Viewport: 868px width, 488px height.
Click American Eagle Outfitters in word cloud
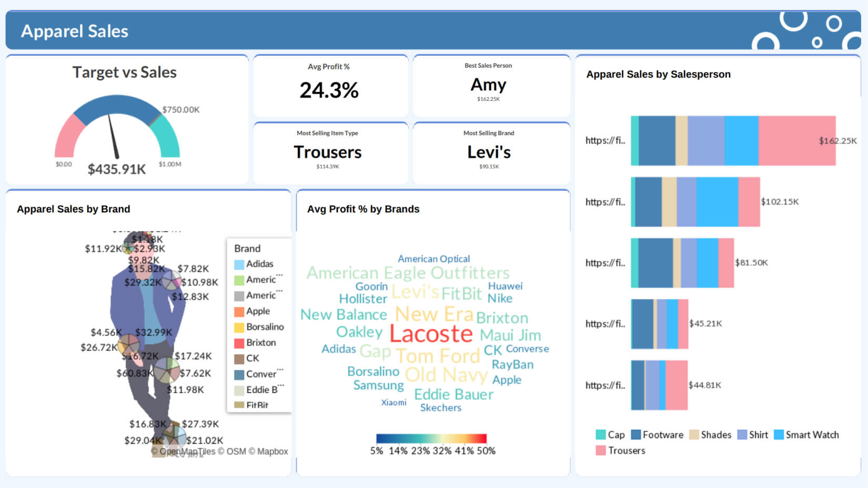(408, 273)
